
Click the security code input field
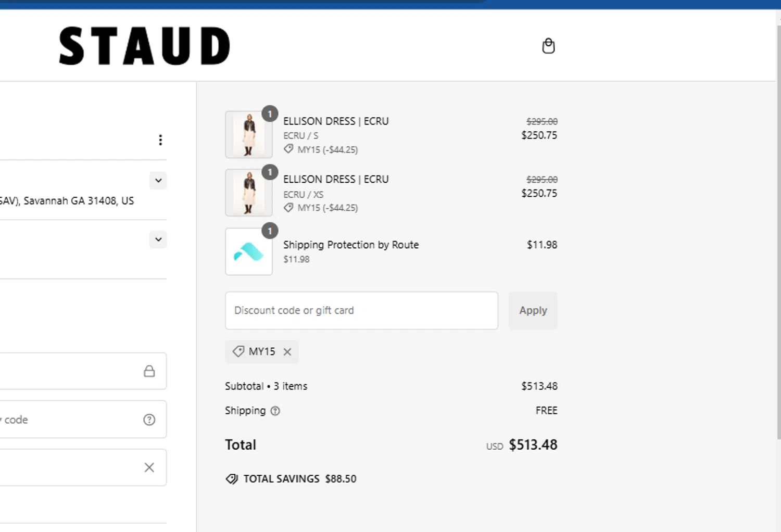tap(83, 420)
